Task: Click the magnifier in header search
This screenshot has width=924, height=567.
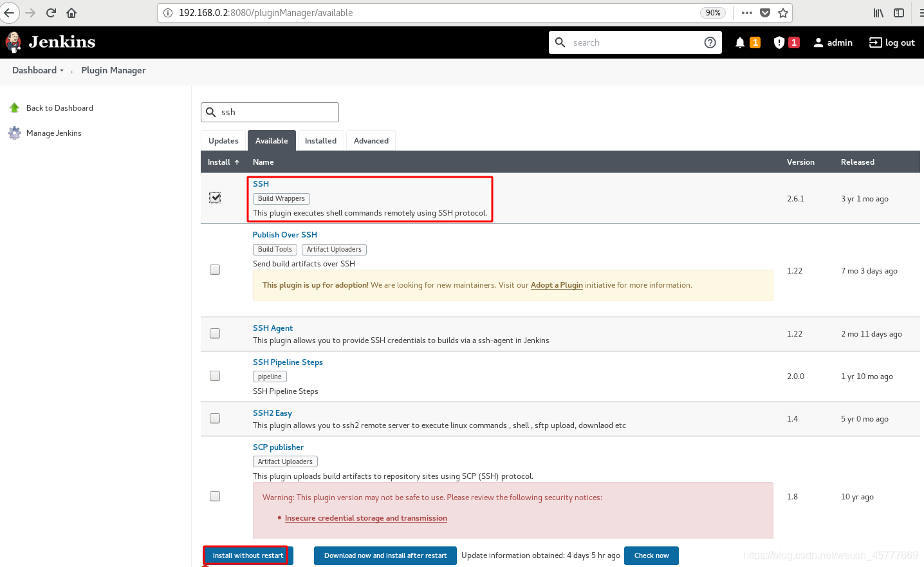Action: (x=560, y=42)
